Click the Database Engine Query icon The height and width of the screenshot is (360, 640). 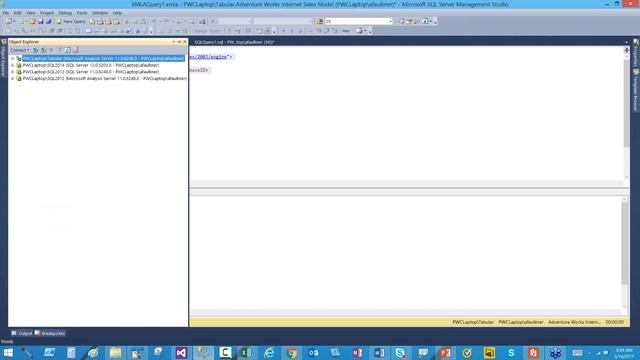click(x=92, y=21)
